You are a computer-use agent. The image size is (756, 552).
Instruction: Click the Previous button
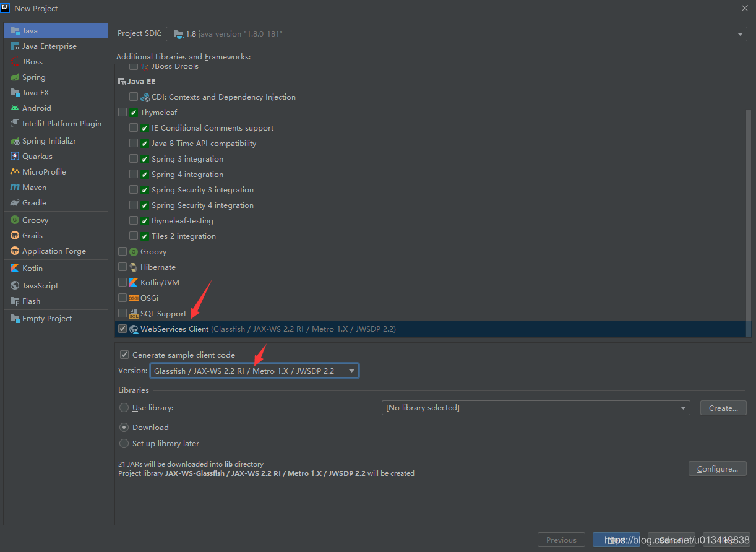561,540
